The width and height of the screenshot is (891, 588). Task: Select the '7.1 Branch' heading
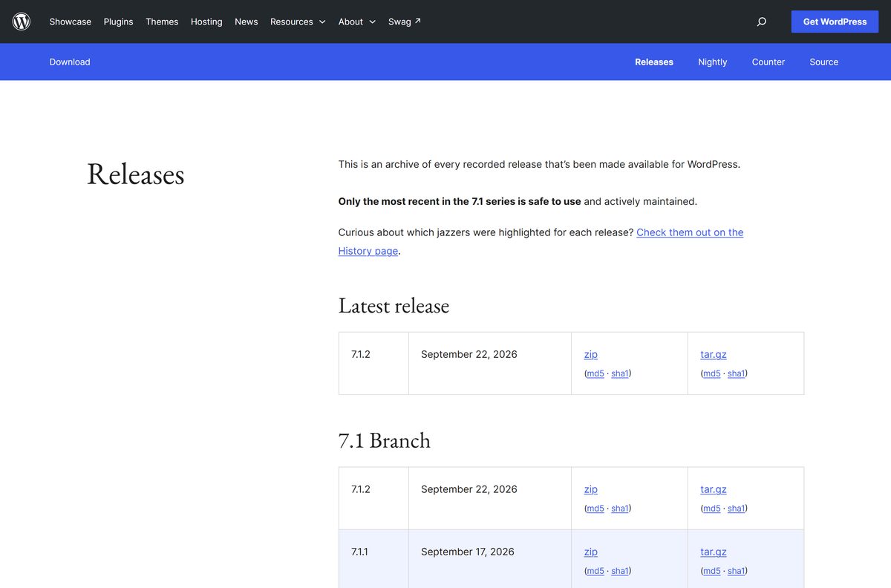tap(385, 440)
